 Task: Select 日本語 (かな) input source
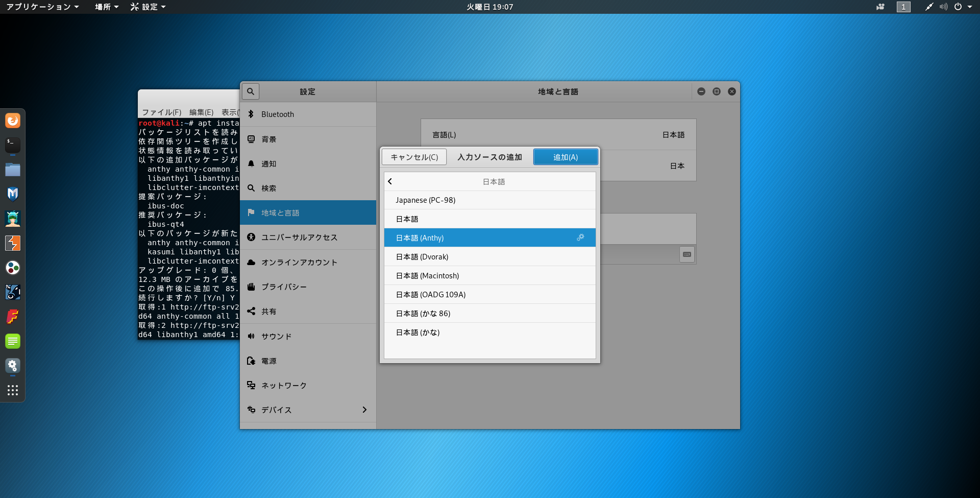tap(490, 333)
